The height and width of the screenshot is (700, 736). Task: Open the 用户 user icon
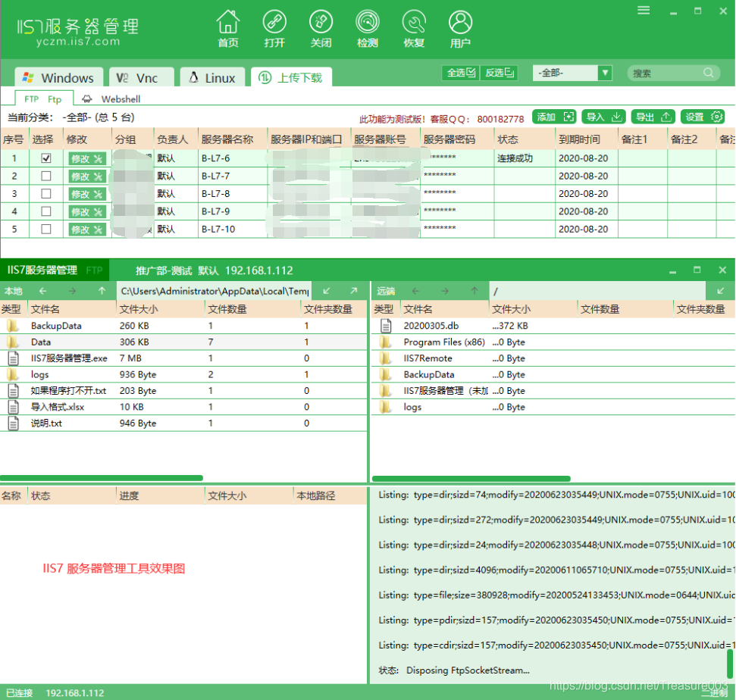coord(460,28)
